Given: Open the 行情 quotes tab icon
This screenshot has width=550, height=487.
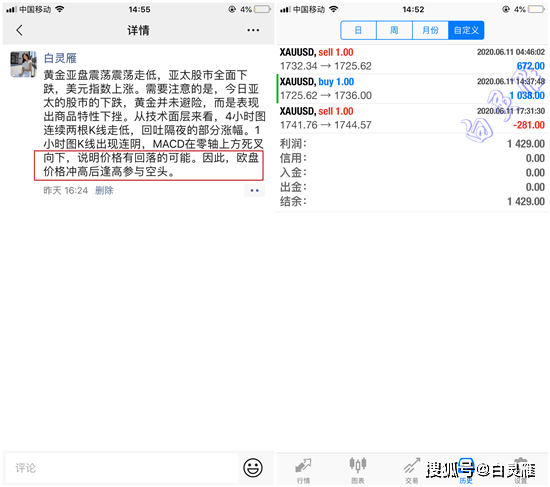Looking at the screenshot, I should click(303, 470).
